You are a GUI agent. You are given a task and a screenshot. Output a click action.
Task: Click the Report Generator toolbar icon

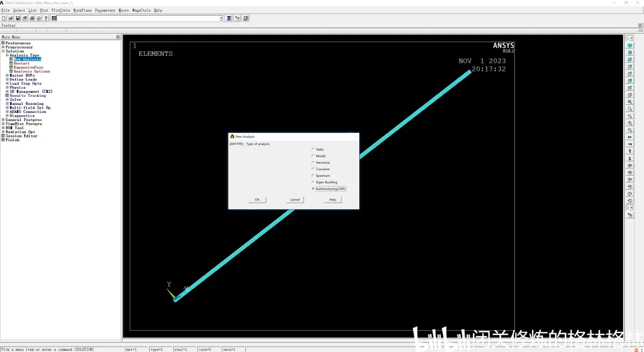coord(39,18)
